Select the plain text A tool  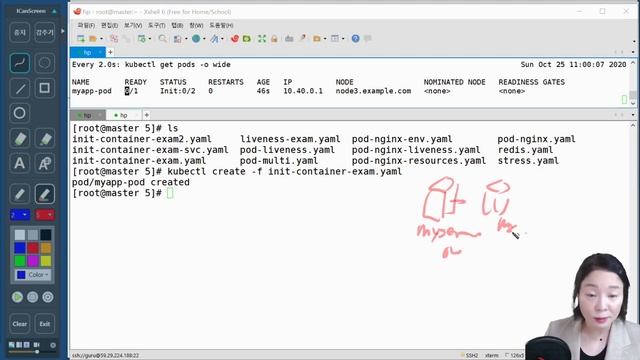pos(20,164)
